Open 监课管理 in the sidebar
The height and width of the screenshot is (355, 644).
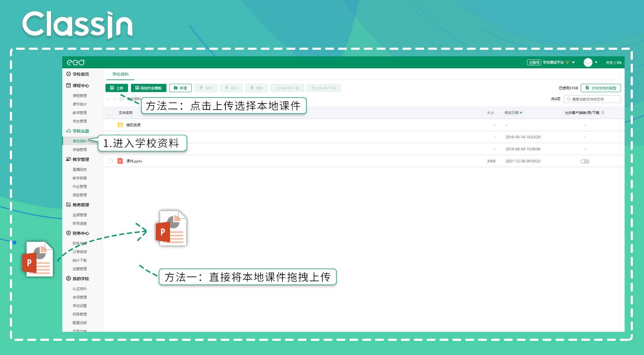tap(80, 215)
